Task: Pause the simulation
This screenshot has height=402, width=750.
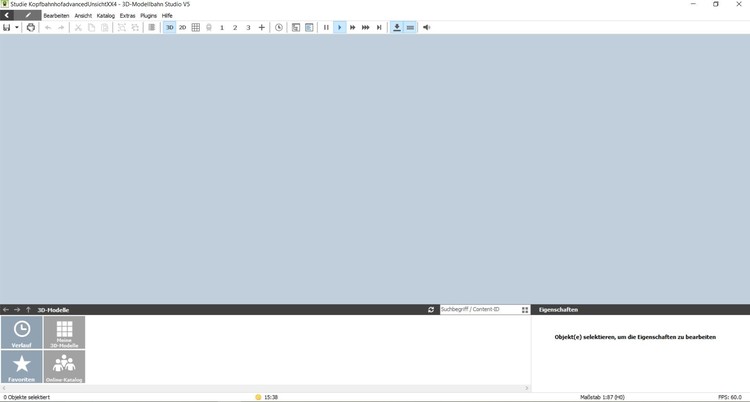Action: pos(326,28)
